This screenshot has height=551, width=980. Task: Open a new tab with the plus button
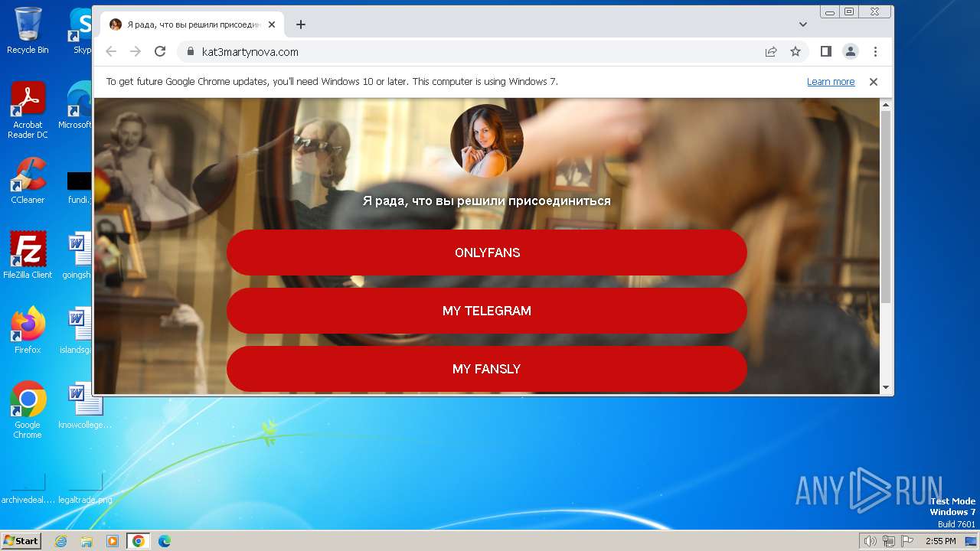(301, 24)
